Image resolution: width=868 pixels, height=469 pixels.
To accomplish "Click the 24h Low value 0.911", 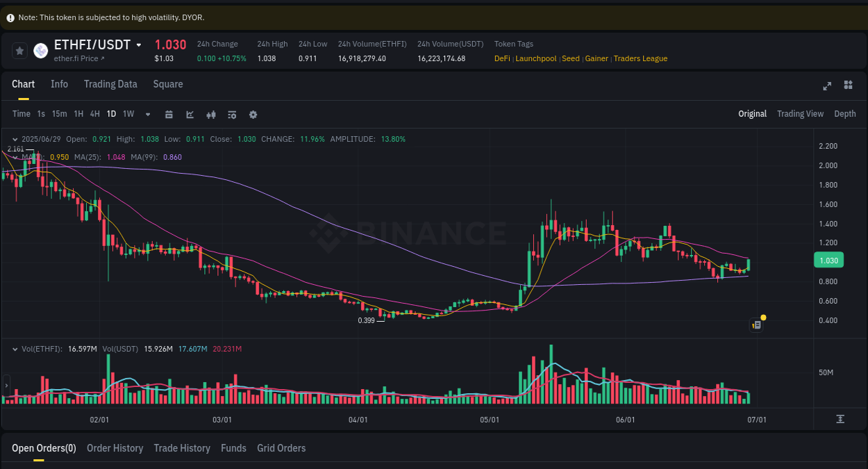I will coord(308,58).
